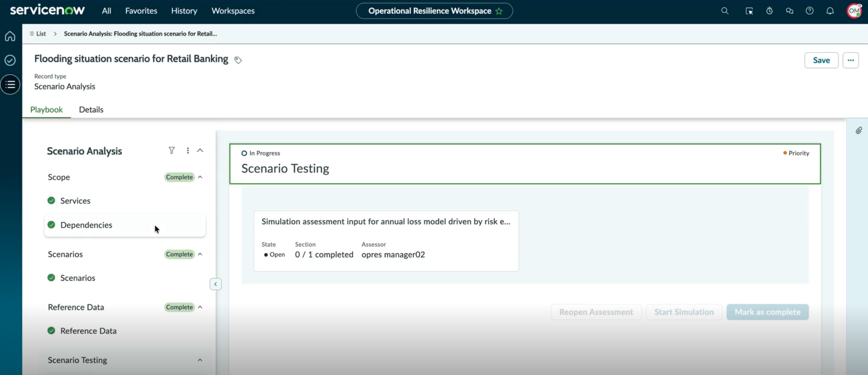This screenshot has width=868, height=375.
Task: Click the tag icon beside record title
Action: [x=238, y=60]
